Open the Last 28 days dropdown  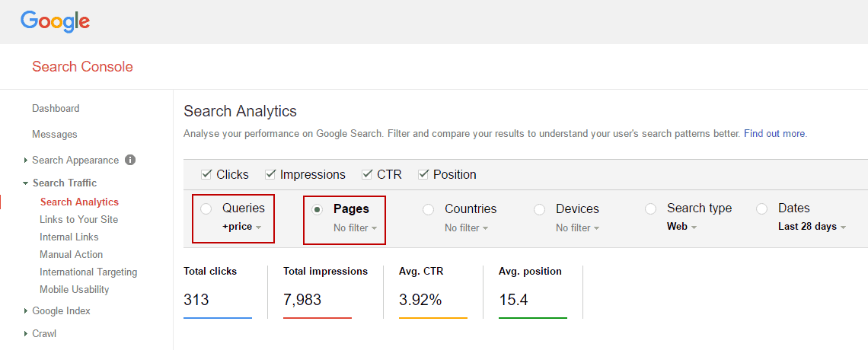812,227
